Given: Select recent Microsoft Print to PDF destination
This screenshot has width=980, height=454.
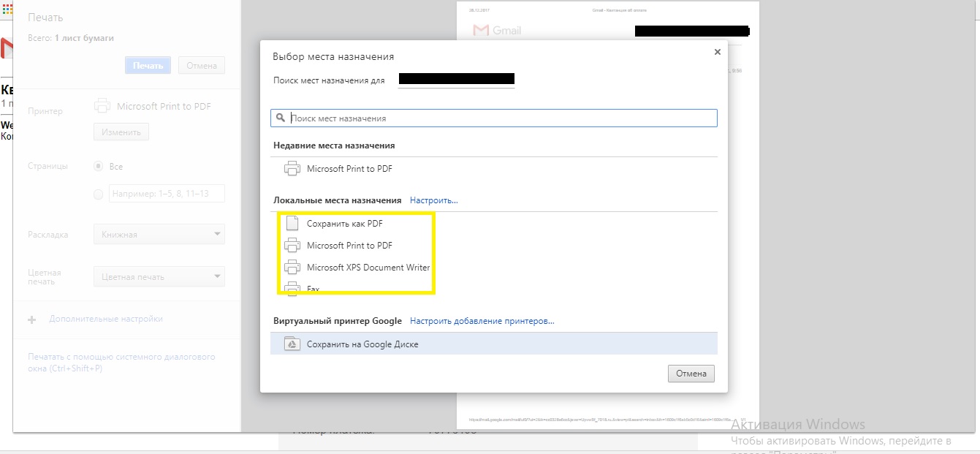Looking at the screenshot, I should click(494, 169).
